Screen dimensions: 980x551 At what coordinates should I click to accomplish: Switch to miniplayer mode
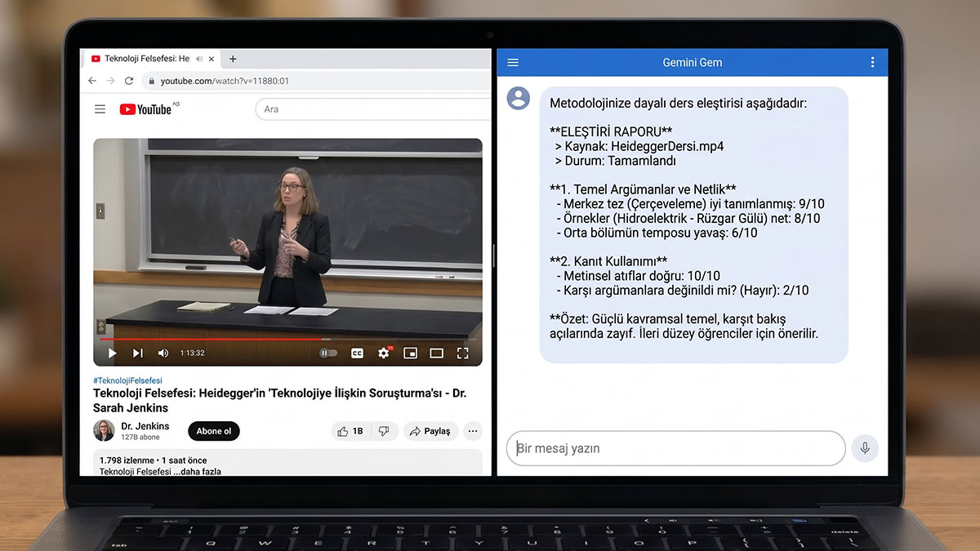[410, 353]
